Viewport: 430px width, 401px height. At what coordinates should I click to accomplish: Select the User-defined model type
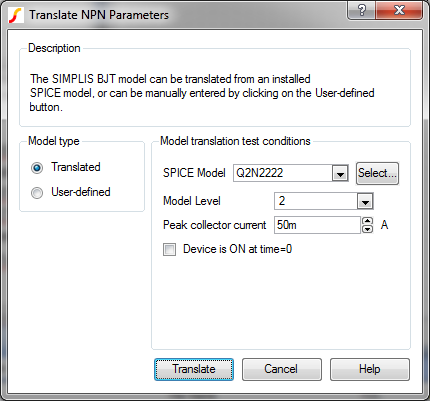click(37, 192)
